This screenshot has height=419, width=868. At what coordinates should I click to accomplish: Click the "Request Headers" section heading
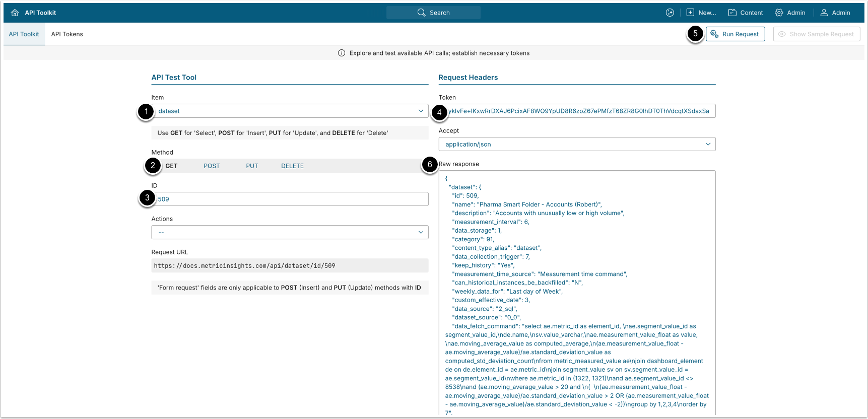[x=468, y=78]
